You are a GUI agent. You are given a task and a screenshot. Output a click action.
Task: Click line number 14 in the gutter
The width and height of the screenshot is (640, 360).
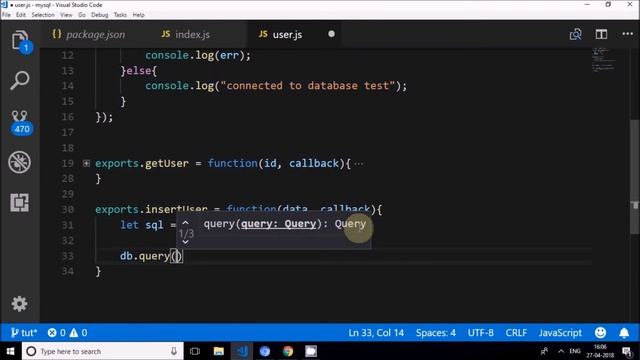(x=68, y=86)
